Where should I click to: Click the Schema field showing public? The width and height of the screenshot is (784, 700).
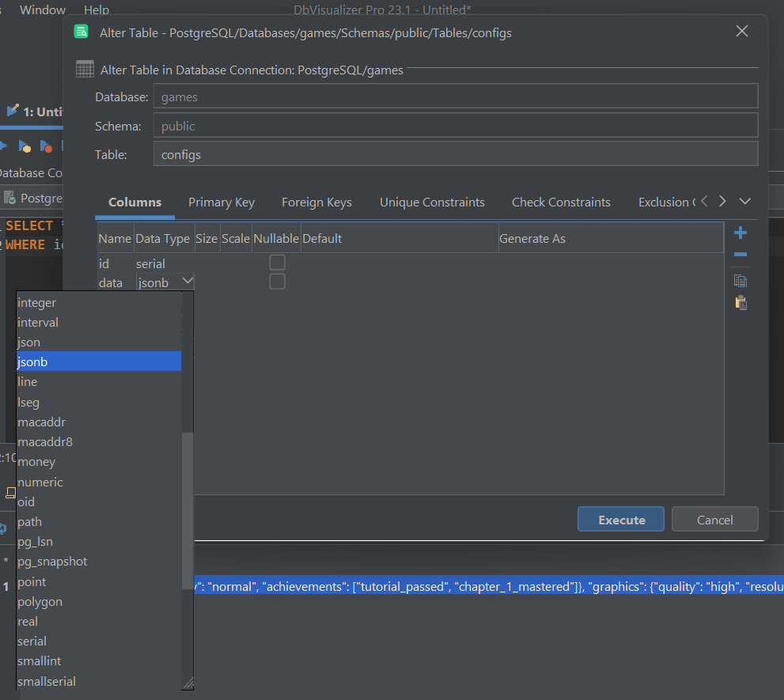456,126
